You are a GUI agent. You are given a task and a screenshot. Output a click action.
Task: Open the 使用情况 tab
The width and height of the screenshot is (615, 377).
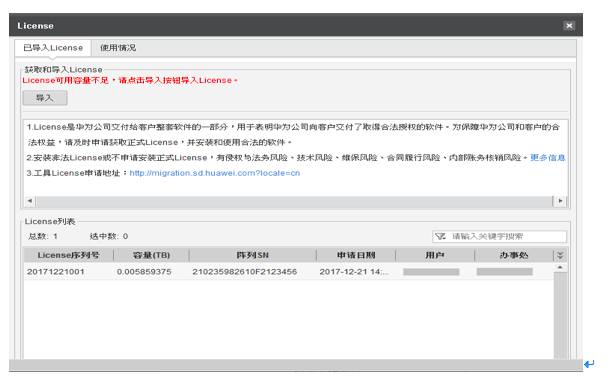tap(118, 48)
